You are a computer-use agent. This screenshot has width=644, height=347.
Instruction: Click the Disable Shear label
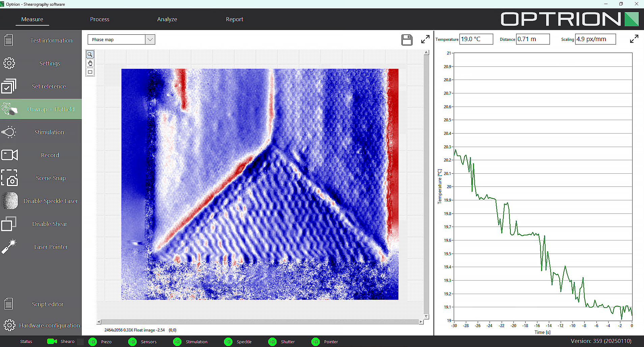(50, 224)
